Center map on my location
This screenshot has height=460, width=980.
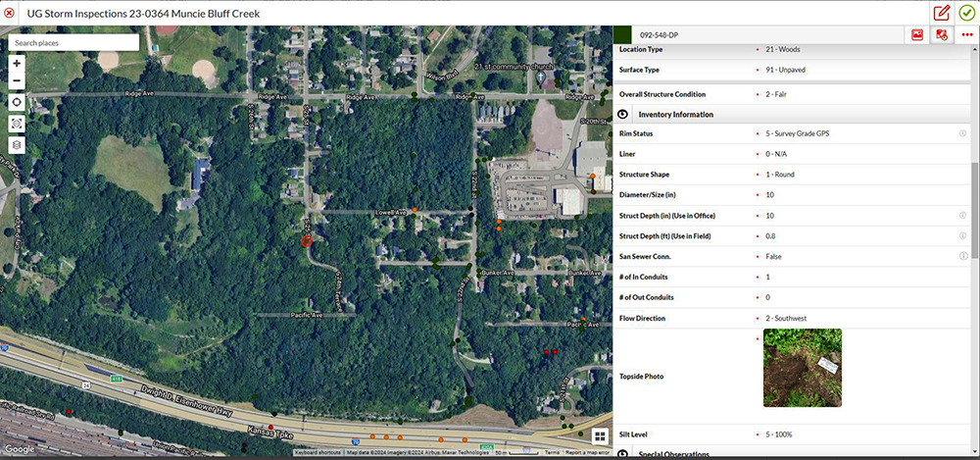17,102
